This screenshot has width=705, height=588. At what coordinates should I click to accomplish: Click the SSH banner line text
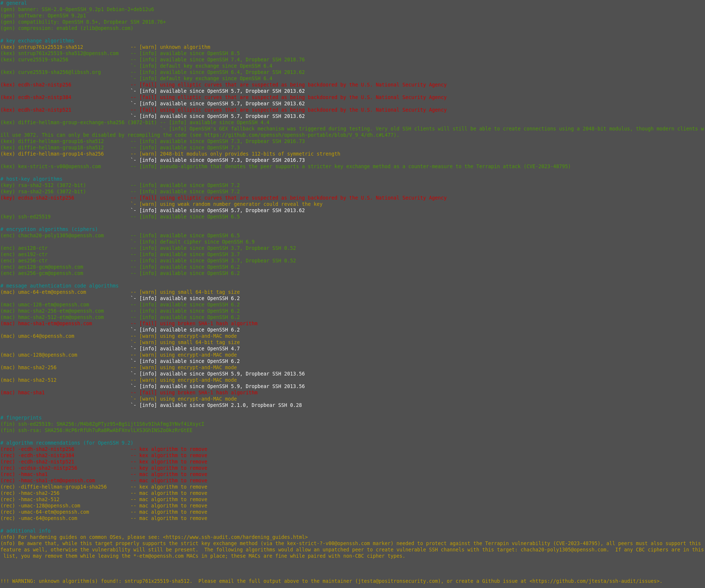coord(77,9)
